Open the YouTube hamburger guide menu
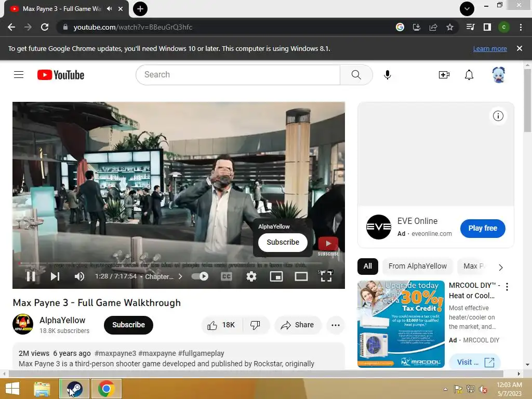The height and width of the screenshot is (399, 532). point(19,75)
